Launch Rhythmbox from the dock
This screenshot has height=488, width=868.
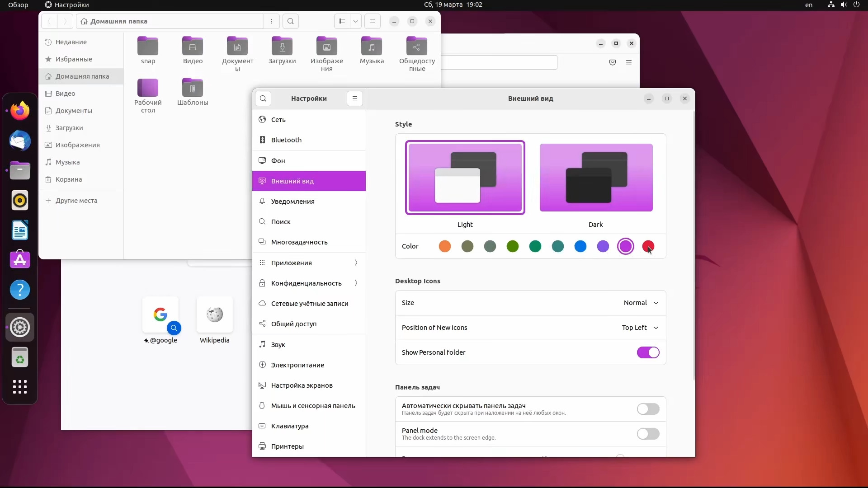(20, 201)
